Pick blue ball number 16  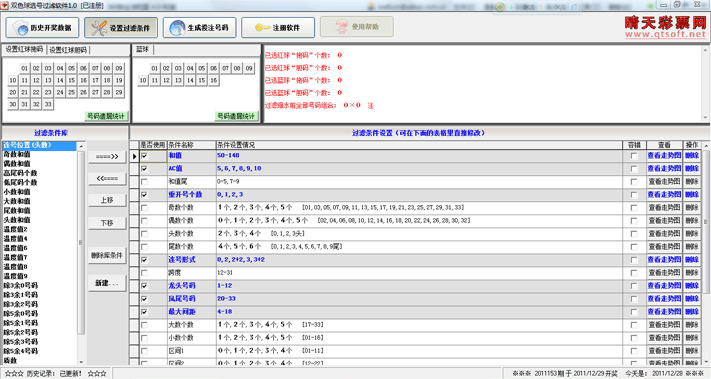pos(214,80)
